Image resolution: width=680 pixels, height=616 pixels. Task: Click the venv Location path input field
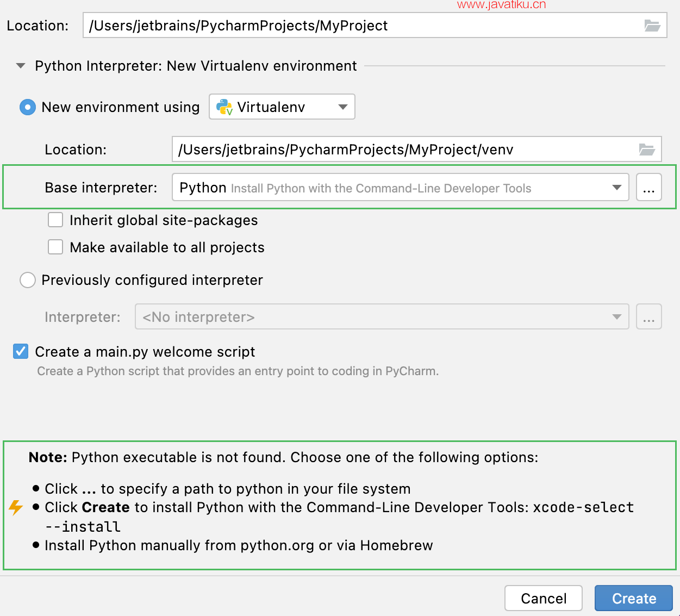417,149
